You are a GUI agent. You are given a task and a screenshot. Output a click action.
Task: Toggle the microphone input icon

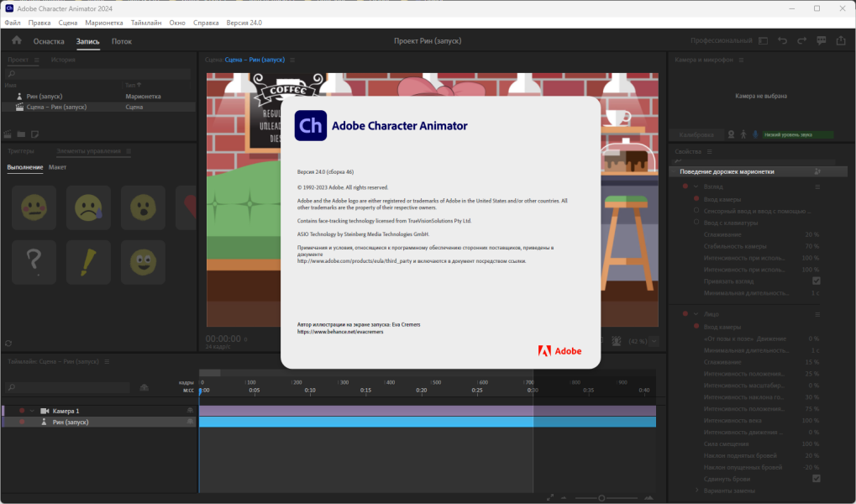click(x=755, y=134)
